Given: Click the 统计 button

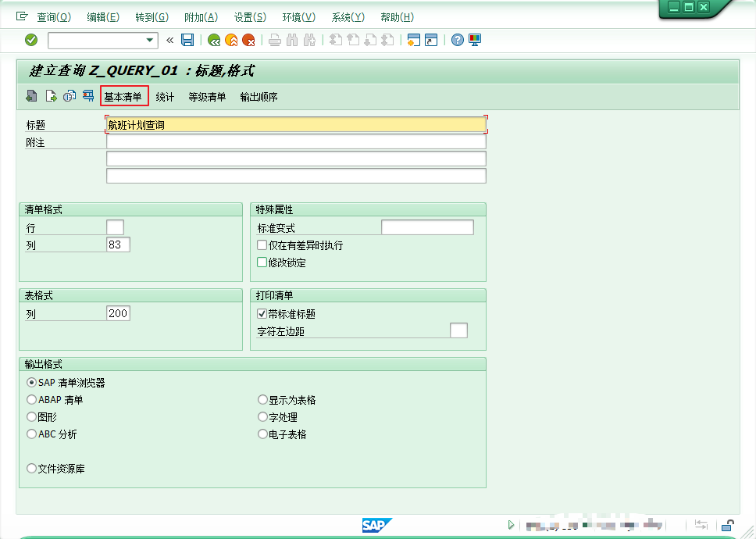Looking at the screenshot, I should [165, 97].
